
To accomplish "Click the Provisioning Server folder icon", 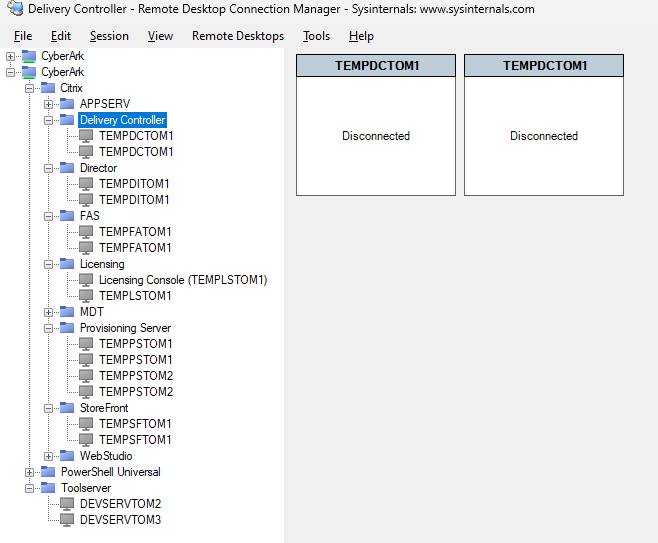I will 67,328.
